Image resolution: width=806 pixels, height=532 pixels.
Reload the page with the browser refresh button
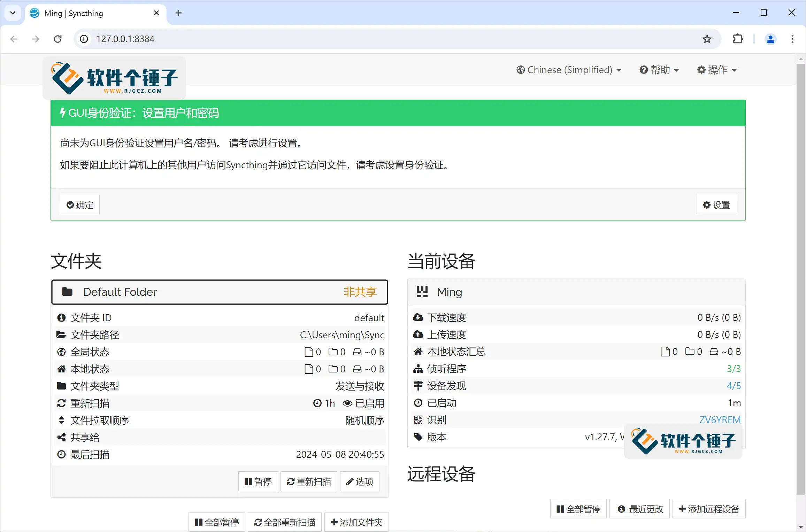click(x=58, y=39)
